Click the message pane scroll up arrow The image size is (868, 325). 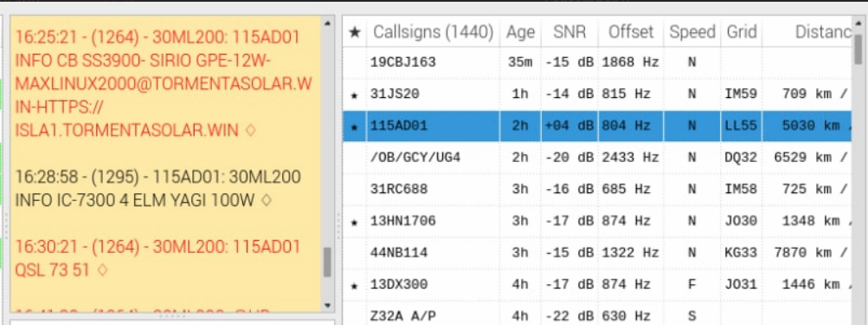[x=326, y=23]
